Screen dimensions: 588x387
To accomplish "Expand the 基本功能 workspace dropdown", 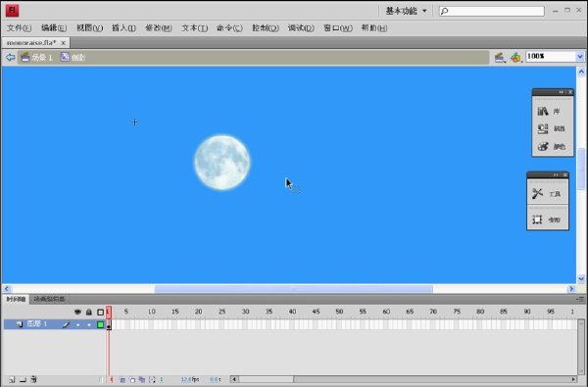I will pyautogui.click(x=424, y=11).
